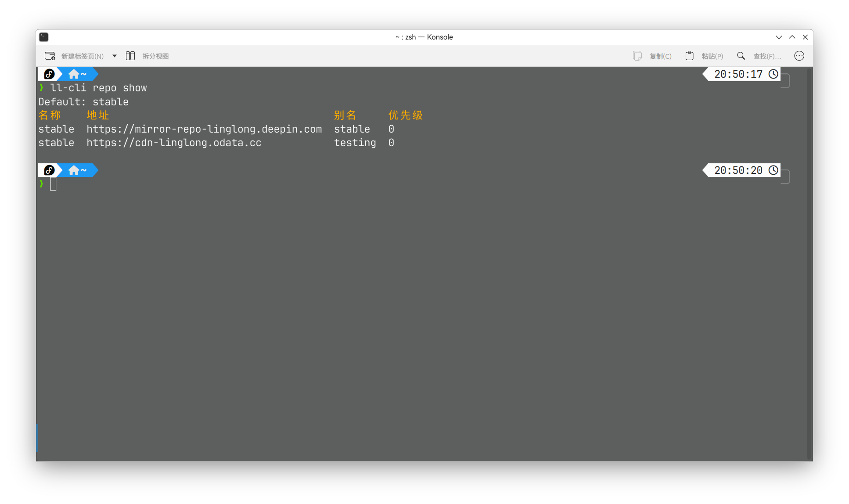Click the Fedora logo in second prompt
The height and width of the screenshot is (504, 849).
(x=49, y=170)
